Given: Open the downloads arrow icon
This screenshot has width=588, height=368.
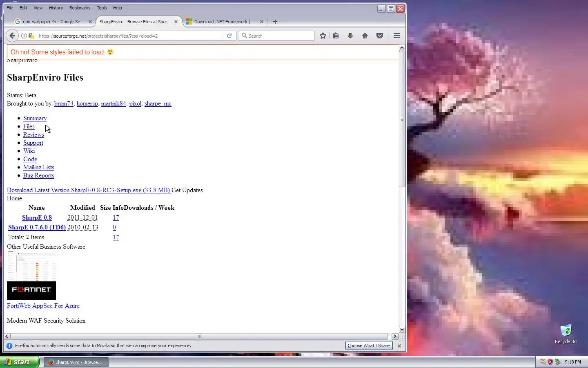Looking at the screenshot, I should tap(350, 36).
